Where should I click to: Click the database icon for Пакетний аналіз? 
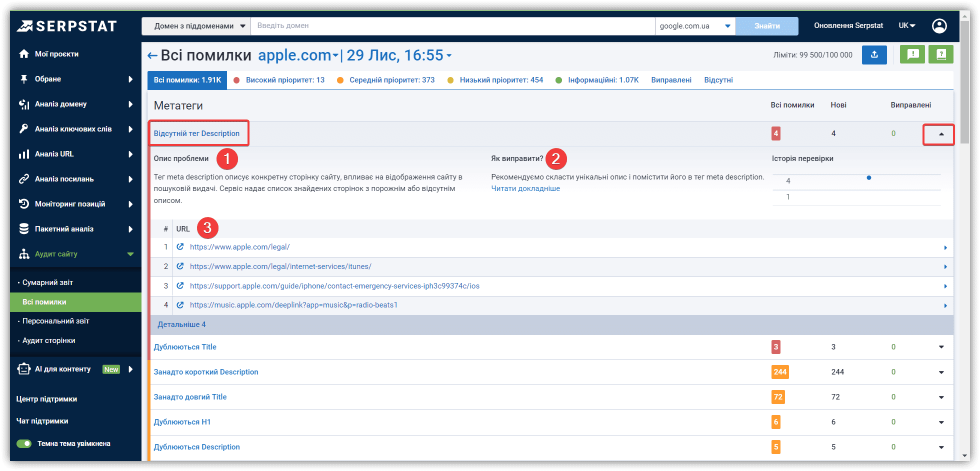click(23, 229)
